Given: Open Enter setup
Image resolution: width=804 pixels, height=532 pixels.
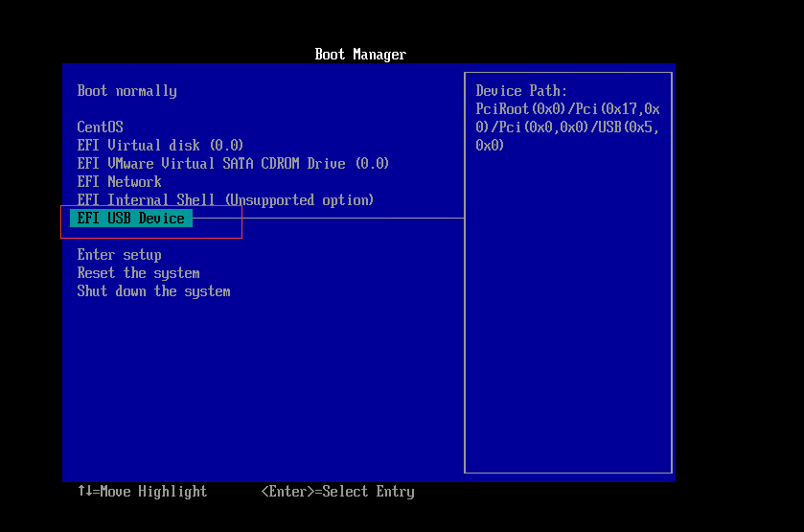Looking at the screenshot, I should click(119, 255).
